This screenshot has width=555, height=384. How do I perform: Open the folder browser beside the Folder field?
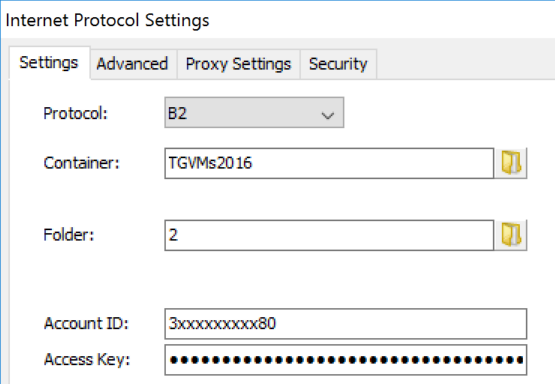point(511,235)
